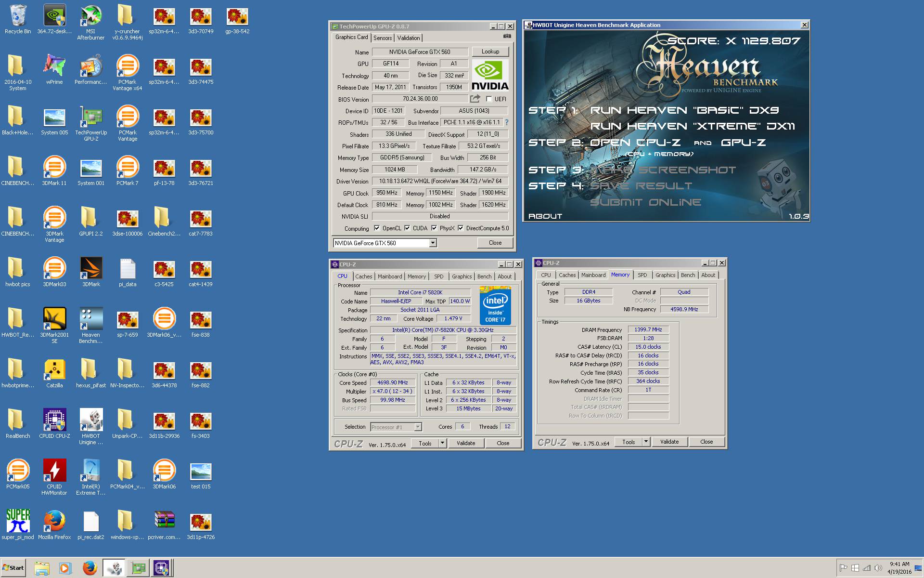Open CPUID HWMonitor desktop icon

[54, 477]
